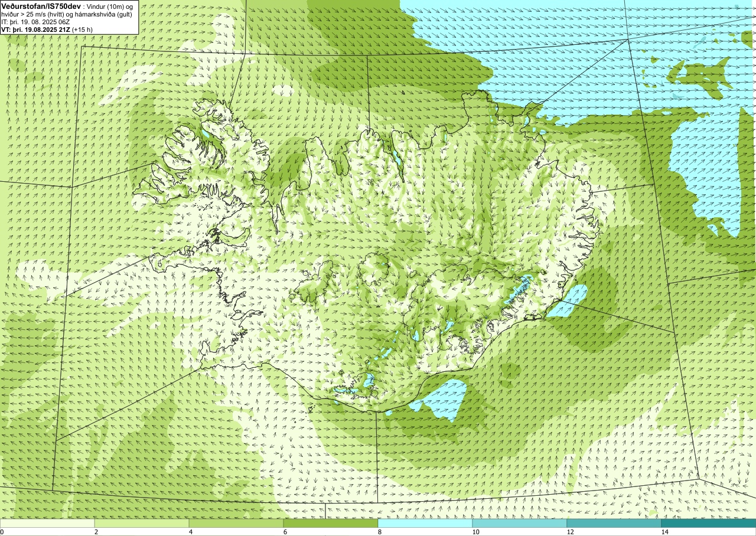
Task: Click the "VT: þri. 19.08.2025 21Z (+15 h)" line
Action: [x=47, y=30]
